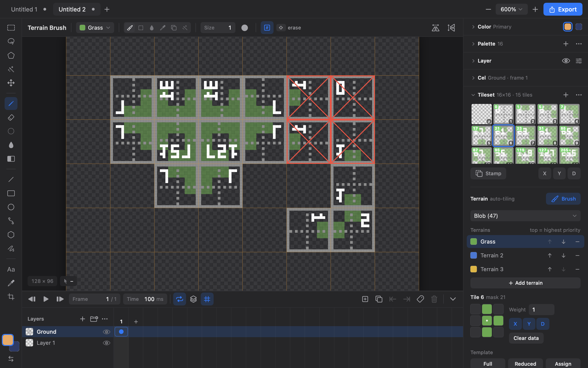Toggle Layer 1 visibility
This screenshot has width=588, height=368.
(106, 343)
